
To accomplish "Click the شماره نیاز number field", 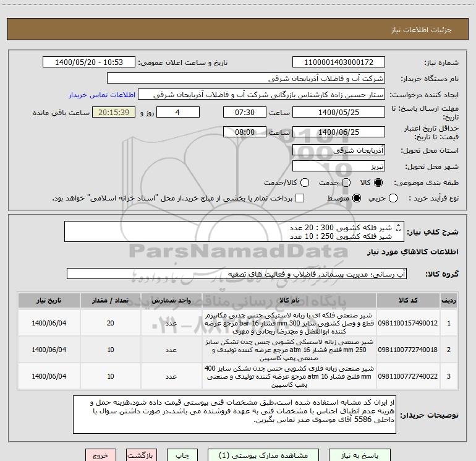I will click(339, 62).
